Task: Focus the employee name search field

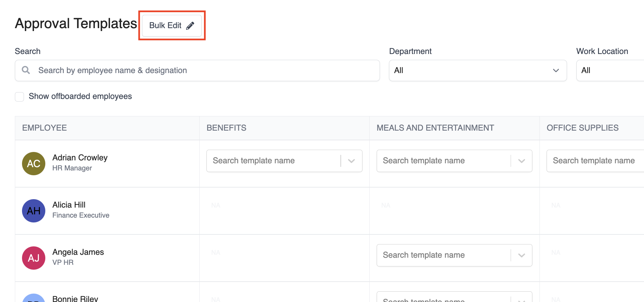Action: [x=197, y=70]
